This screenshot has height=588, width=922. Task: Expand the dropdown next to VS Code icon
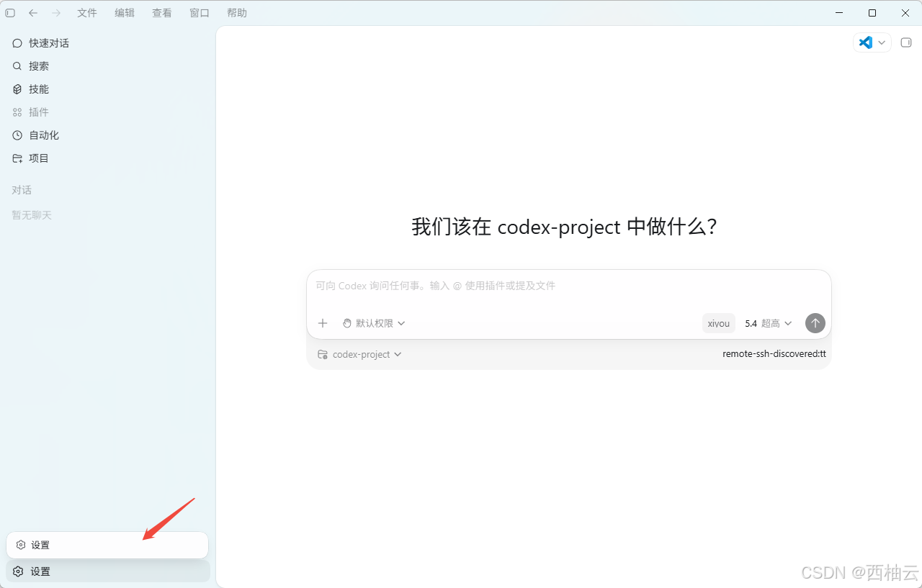pos(882,42)
